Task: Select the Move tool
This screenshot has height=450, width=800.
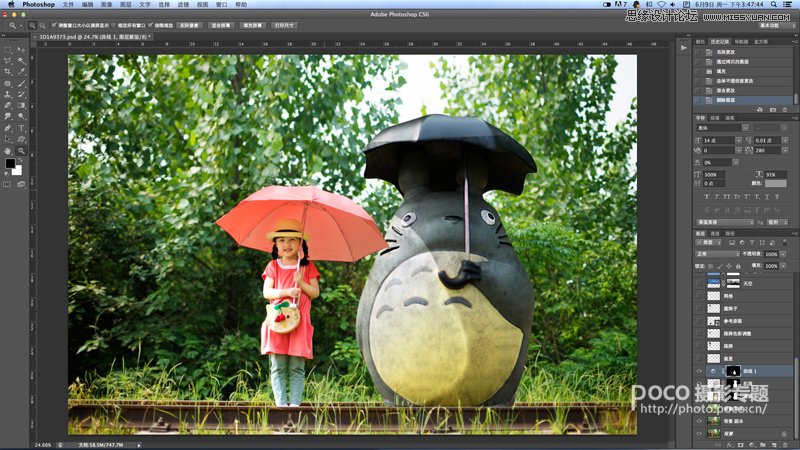Action: (x=21, y=49)
